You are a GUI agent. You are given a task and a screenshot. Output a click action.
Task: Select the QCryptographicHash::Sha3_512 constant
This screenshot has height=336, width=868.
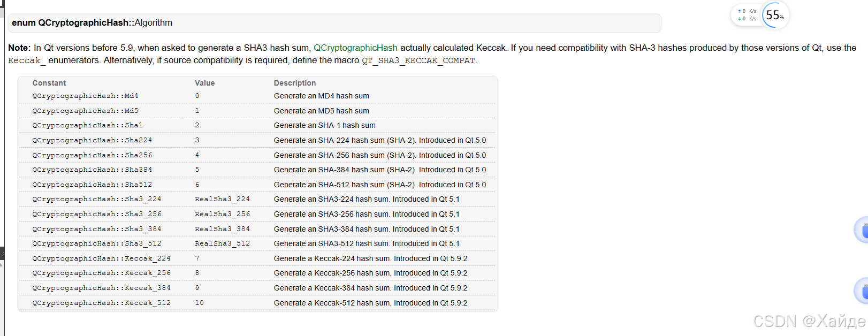(97, 243)
